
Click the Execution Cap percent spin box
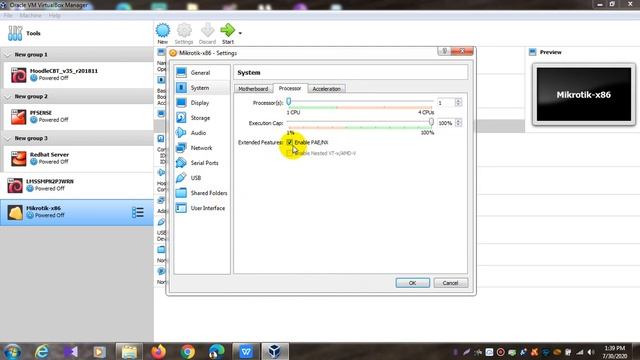pyautogui.click(x=449, y=123)
